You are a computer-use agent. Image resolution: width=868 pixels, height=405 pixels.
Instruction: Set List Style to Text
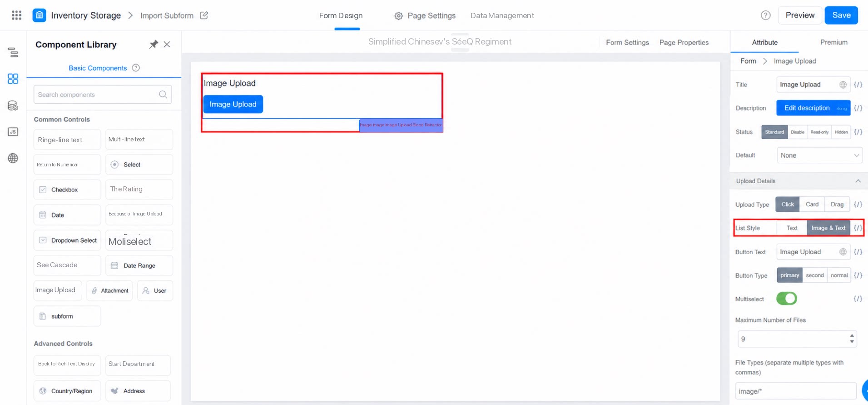[792, 228]
